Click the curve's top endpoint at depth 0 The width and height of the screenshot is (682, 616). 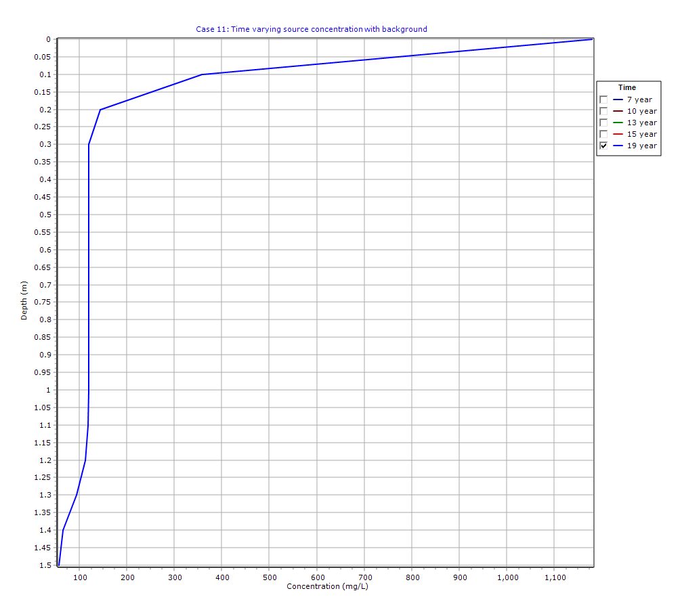(592, 39)
